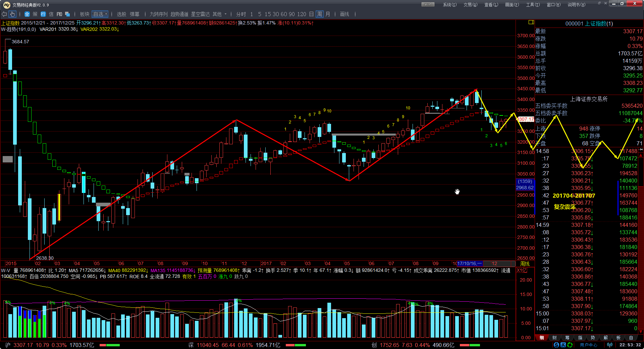The image size is (644, 349).
Task: Open the F10 company info
Action: click(x=59, y=14)
